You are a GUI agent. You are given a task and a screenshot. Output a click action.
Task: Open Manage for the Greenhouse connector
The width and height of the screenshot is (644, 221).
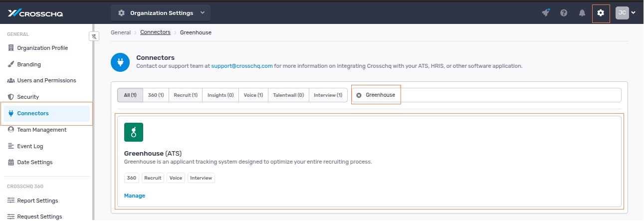135,196
